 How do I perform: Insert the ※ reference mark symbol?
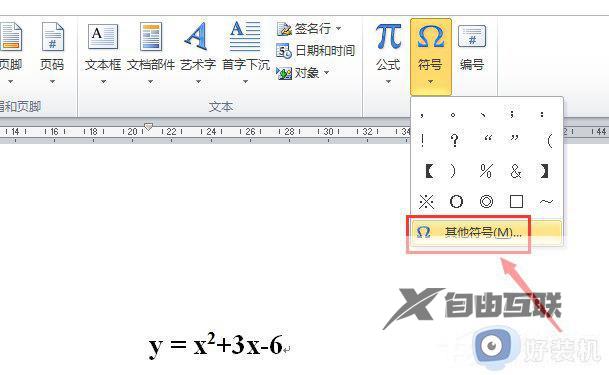[426, 201]
